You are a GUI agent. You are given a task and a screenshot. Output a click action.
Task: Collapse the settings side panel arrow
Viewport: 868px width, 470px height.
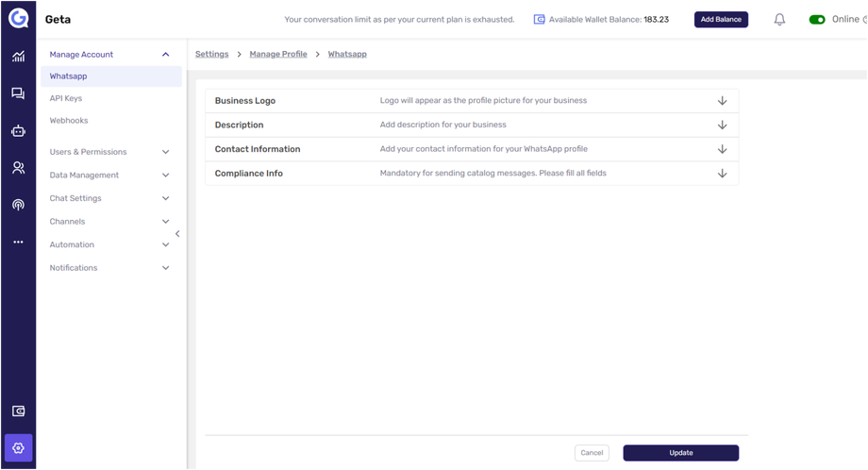tap(177, 233)
